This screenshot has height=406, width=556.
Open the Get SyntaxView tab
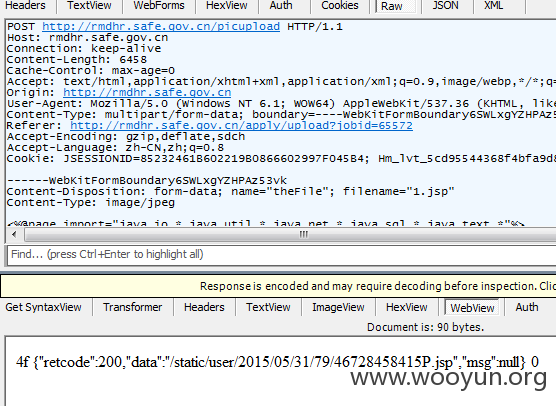(43, 307)
